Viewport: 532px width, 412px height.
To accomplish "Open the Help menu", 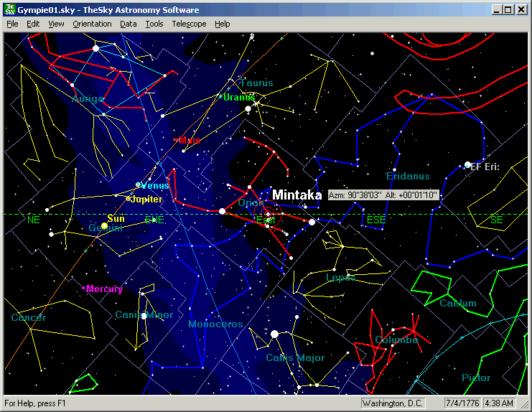I will point(223,24).
